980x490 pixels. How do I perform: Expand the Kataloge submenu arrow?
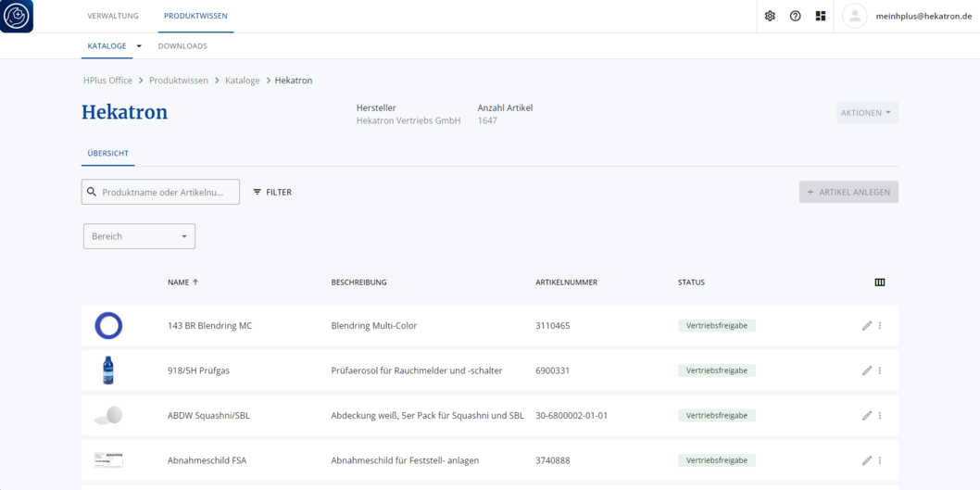pos(139,46)
